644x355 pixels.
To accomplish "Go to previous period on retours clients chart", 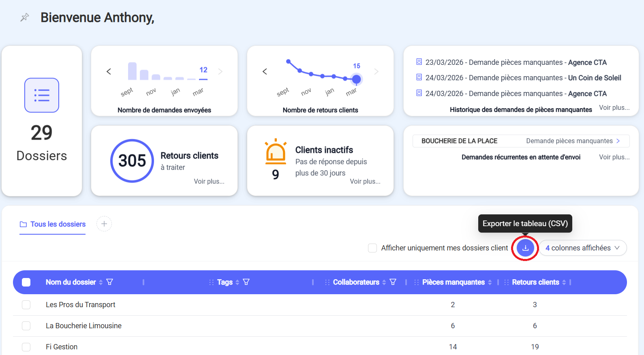I will tap(265, 72).
